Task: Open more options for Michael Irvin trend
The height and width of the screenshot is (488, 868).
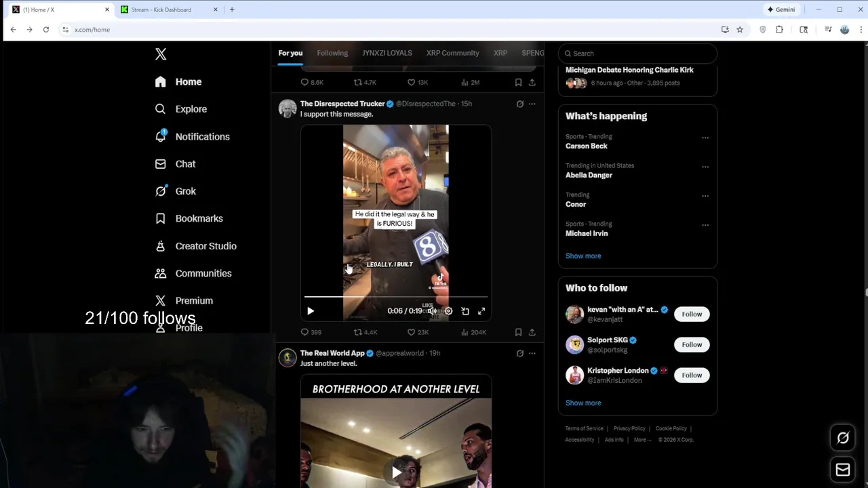Action: tap(705, 225)
